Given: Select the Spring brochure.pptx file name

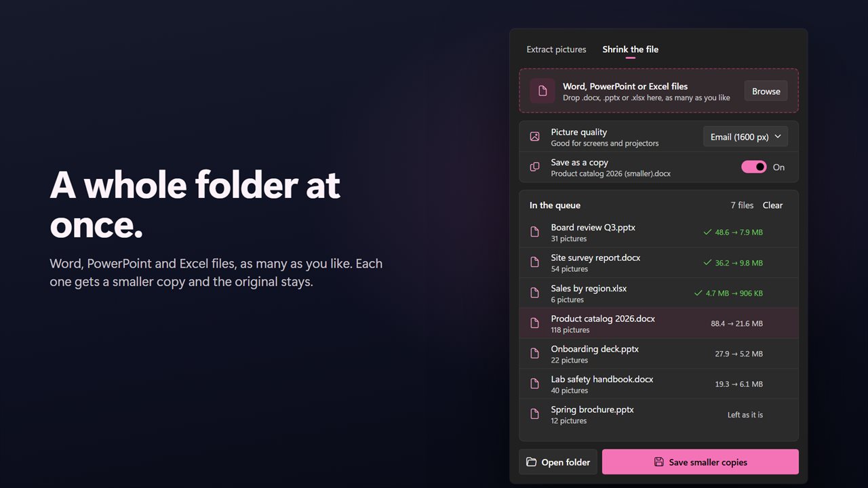Looking at the screenshot, I should point(593,410).
